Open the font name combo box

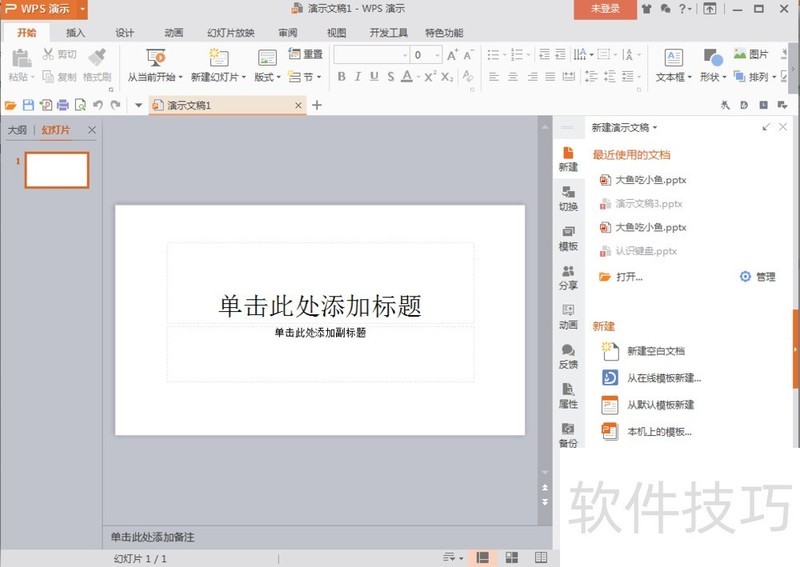(371, 55)
